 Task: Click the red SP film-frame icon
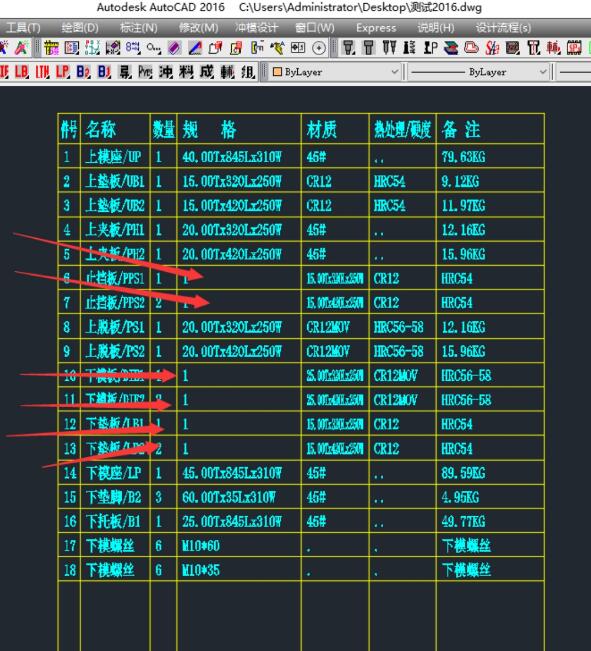pos(574,48)
